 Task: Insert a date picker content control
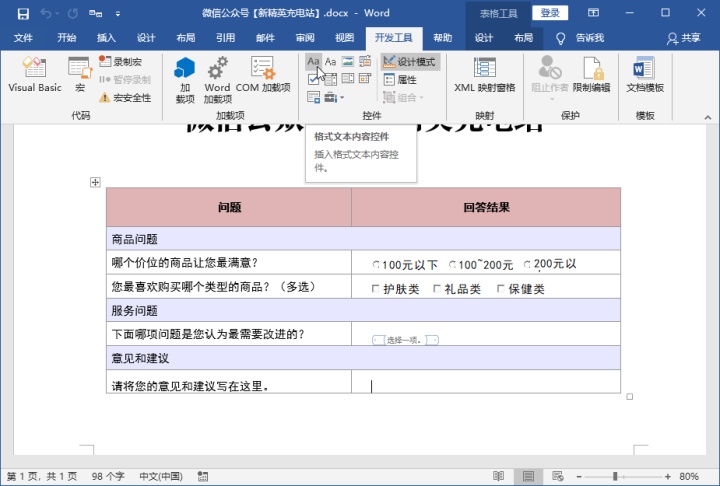365,79
